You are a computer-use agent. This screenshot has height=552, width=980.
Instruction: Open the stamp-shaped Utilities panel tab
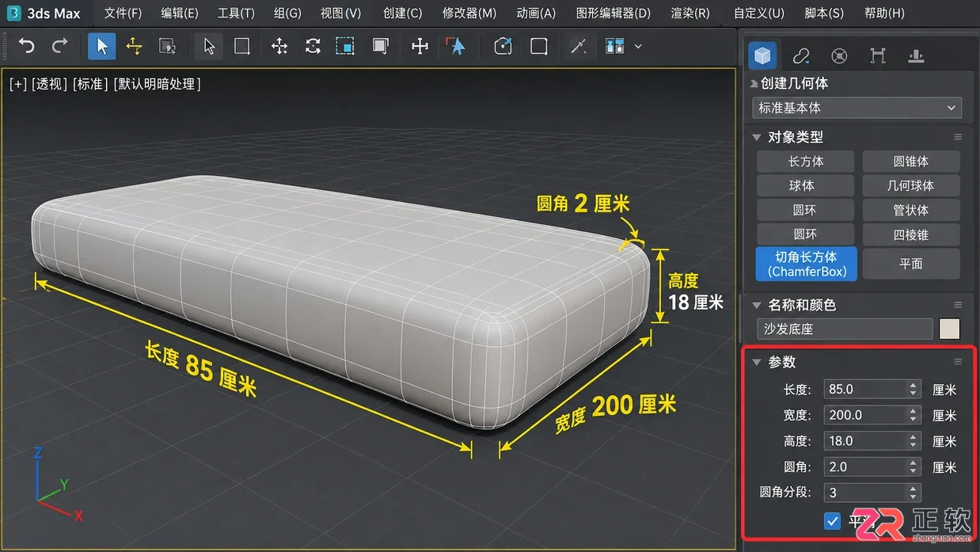pyautogui.click(x=916, y=56)
